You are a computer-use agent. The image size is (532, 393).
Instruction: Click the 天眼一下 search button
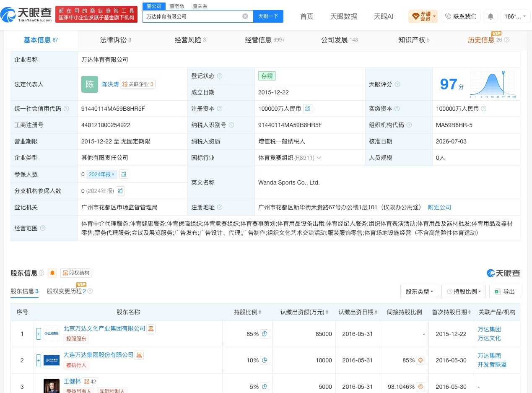[268, 16]
